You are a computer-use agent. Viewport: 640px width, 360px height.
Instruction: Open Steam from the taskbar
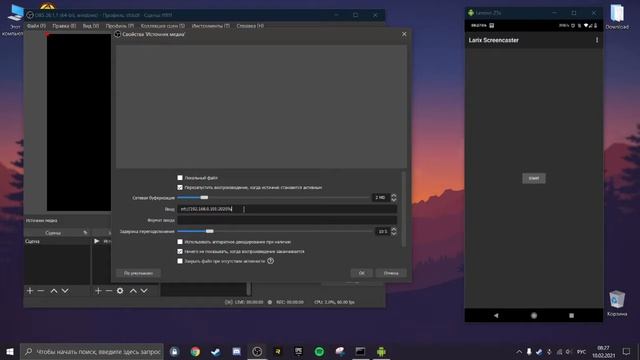[x=216, y=351]
